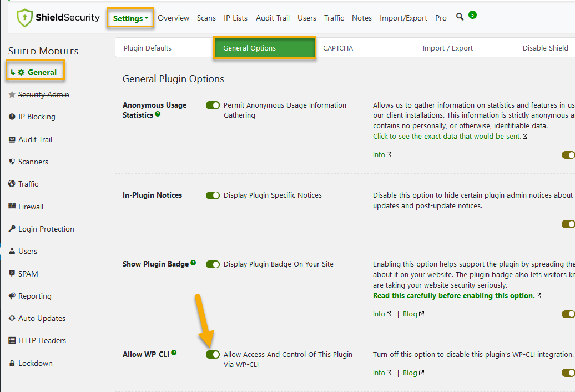Screen dimensions: 575x392
Task: Open the IP Blocking module
Action: (x=37, y=117)
